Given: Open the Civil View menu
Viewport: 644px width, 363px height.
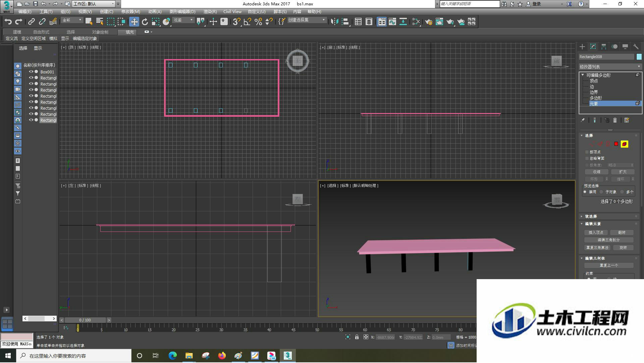Looking at the screenshot, I should pyautogui.click(x=232, y=12).
